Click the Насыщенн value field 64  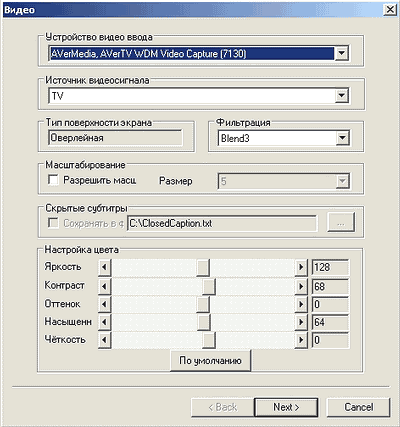coord(330,322)
